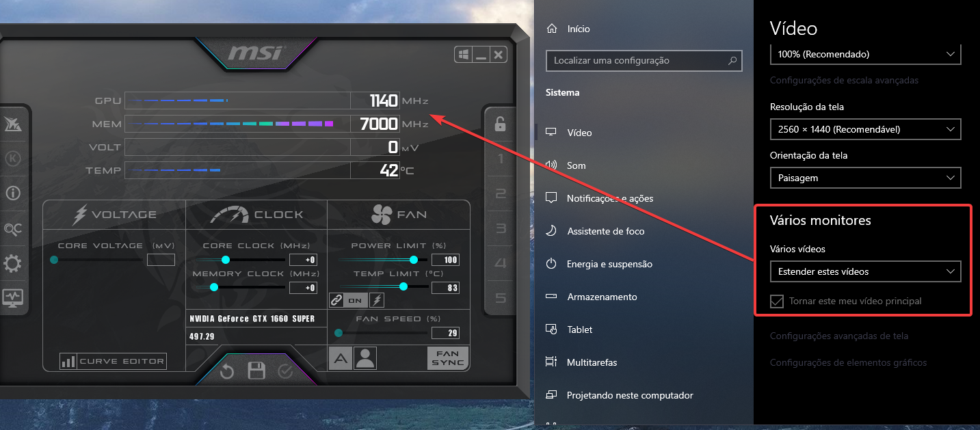
Task: Click the save profile floppy disk icon
Action: point(256,371)
